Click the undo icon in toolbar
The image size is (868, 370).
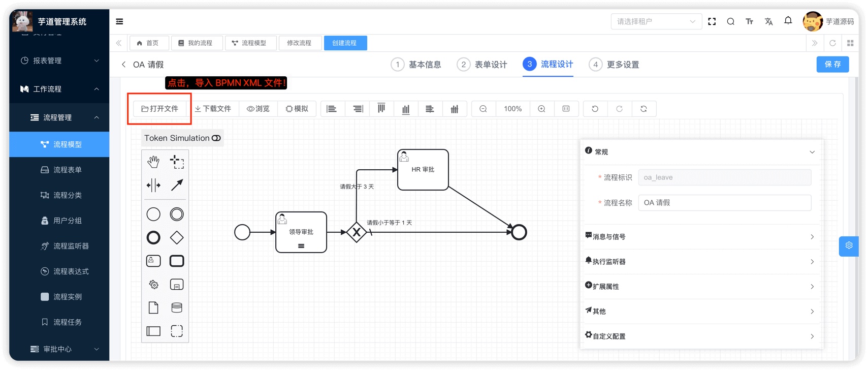[x=595, y=109]
